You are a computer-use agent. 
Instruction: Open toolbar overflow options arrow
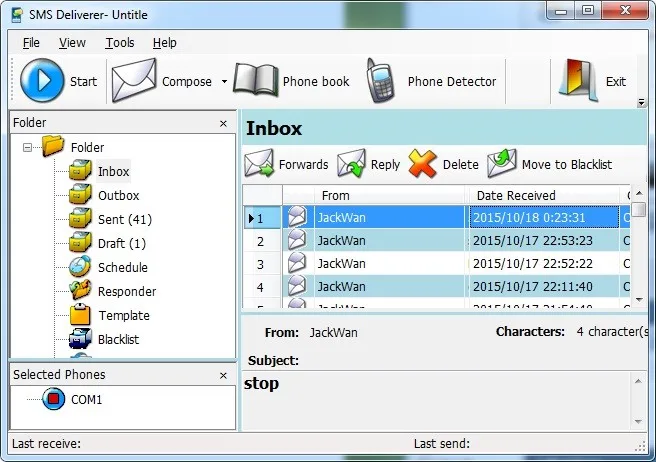tap(641, 103)
